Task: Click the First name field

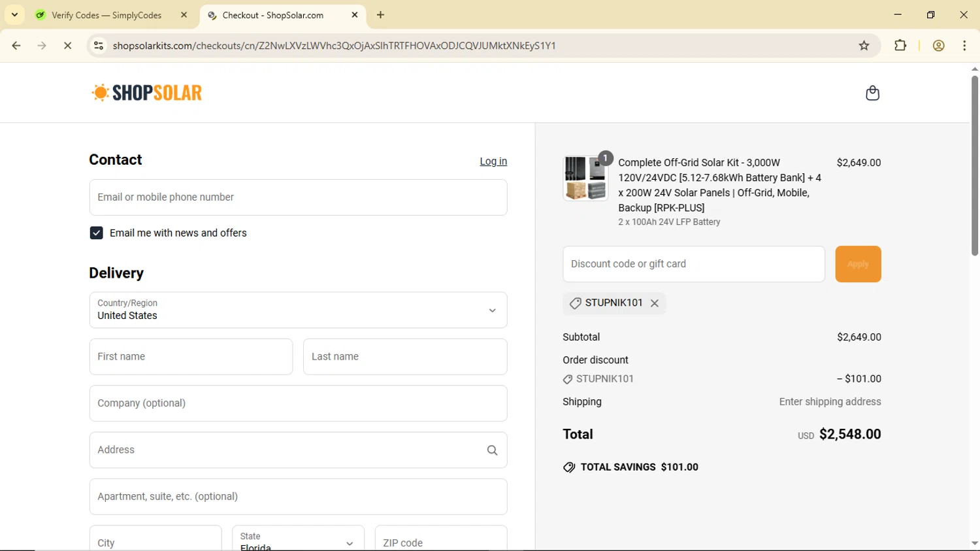Action: pyautogui.click(x=191, y=357)
